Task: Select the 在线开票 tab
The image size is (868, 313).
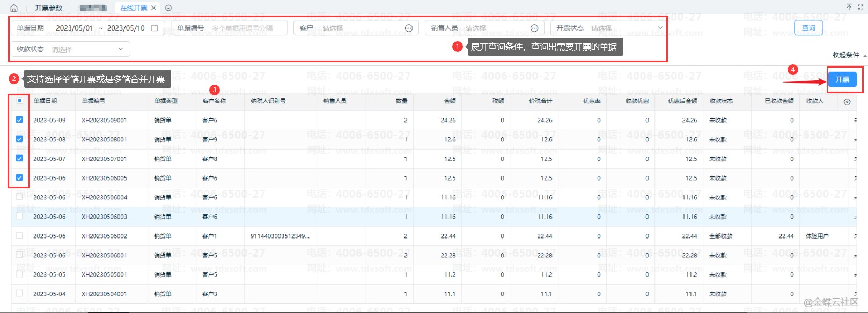Action: point(133,8)
